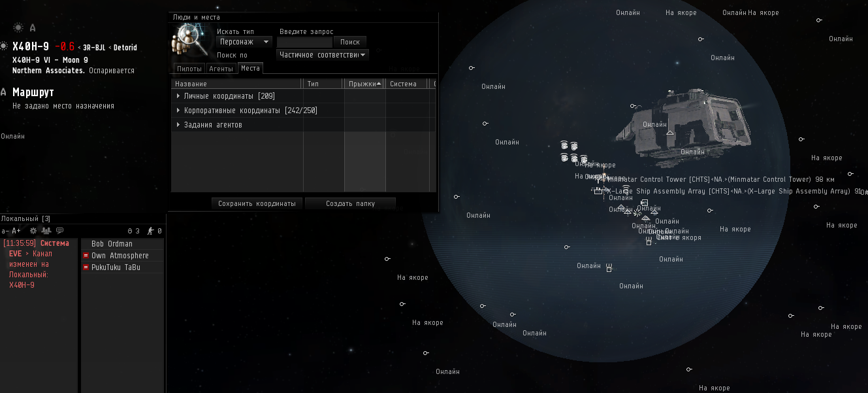Click the Снято с якоря label in space

pos(679,237)
